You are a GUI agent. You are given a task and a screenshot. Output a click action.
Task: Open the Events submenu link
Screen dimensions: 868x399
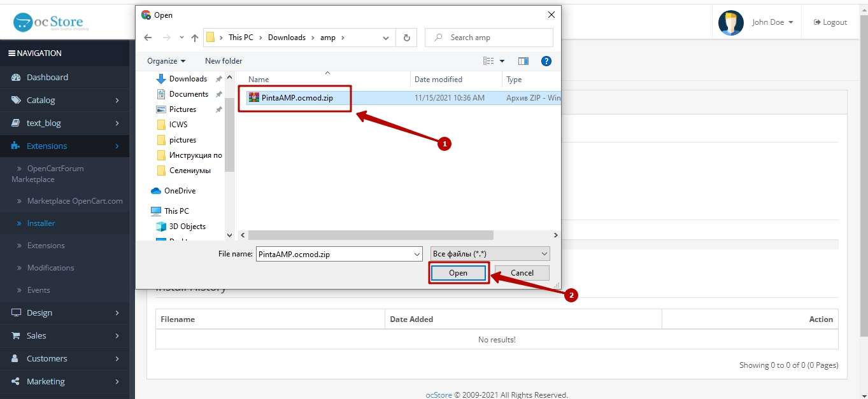[38, 290]
